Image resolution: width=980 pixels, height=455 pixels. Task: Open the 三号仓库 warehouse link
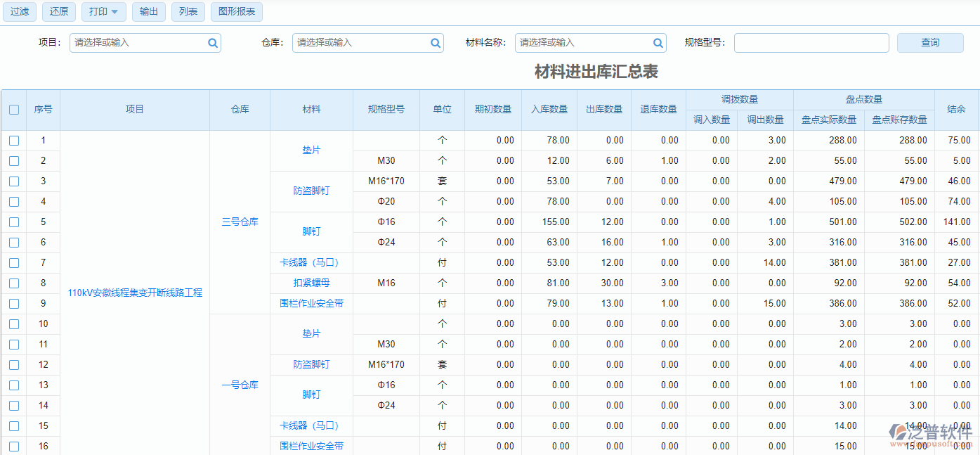(x=239, y=222)
